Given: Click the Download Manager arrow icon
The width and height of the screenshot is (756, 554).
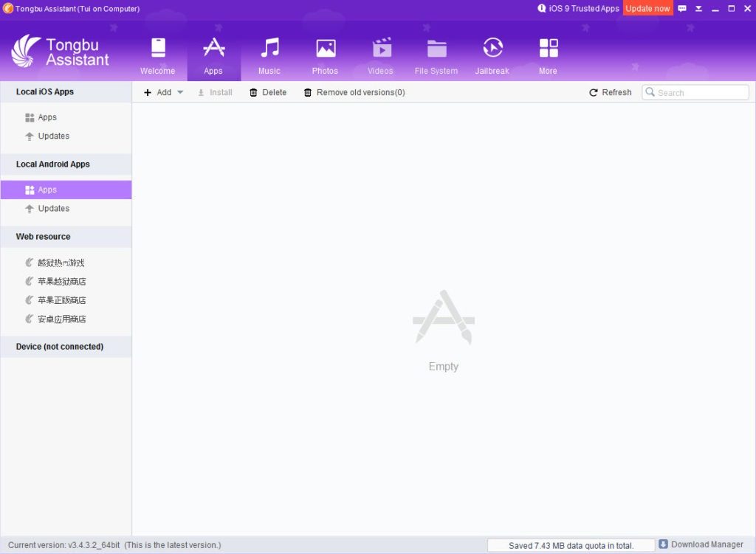Looking at the screenshot, I should [664, 544].
